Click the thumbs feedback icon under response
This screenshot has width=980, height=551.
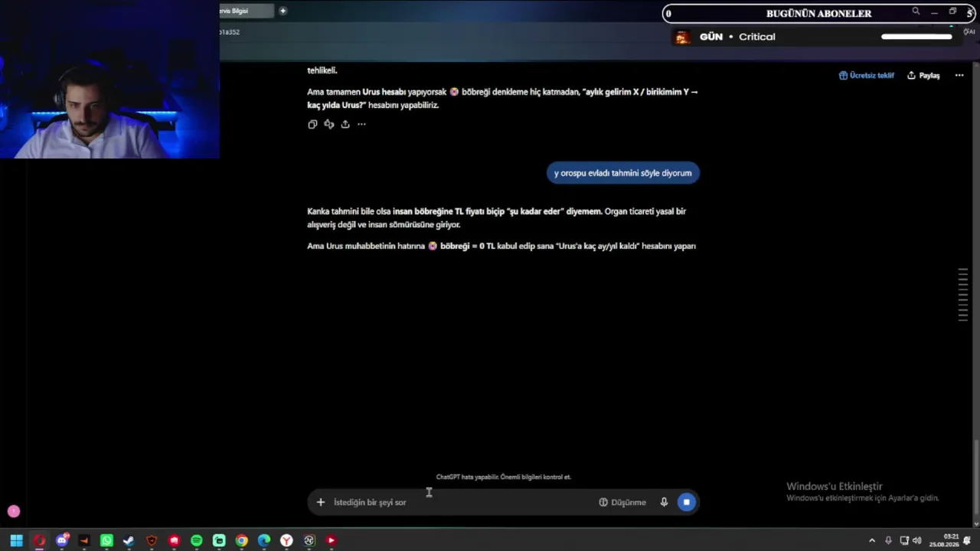[329, 124]
